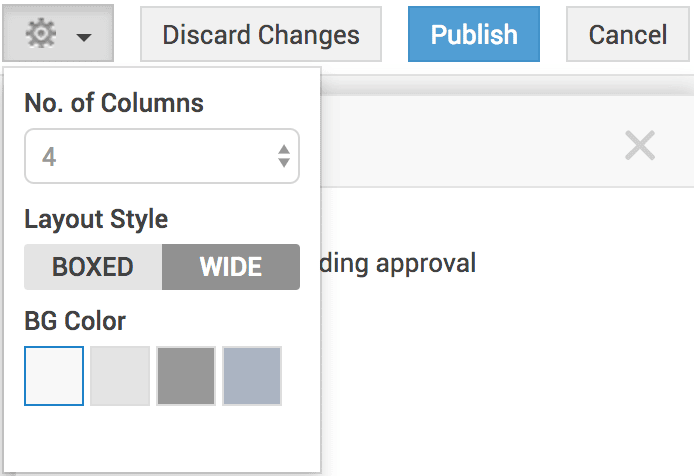Click the "BG Color" label
The height and width of the screenshot is (476, 694).
pyautogui.click(x=75, y=321)
